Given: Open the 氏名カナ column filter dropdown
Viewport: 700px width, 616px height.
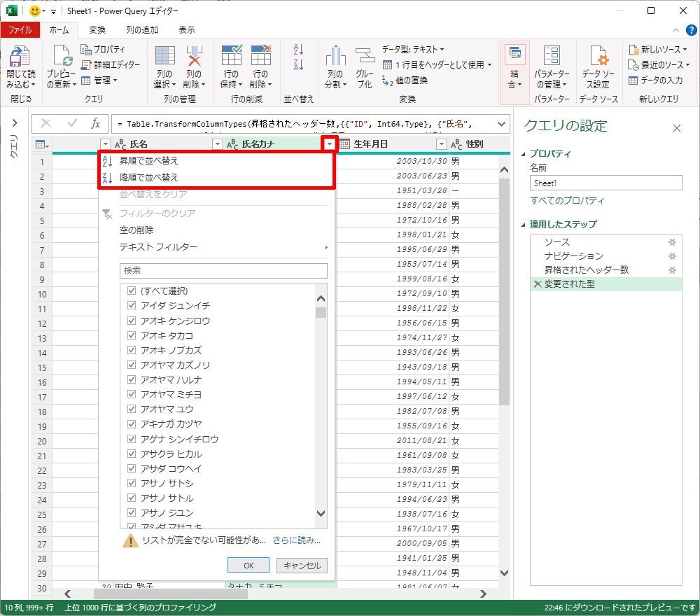Looking at the screenshot, I should coord(329,144).
